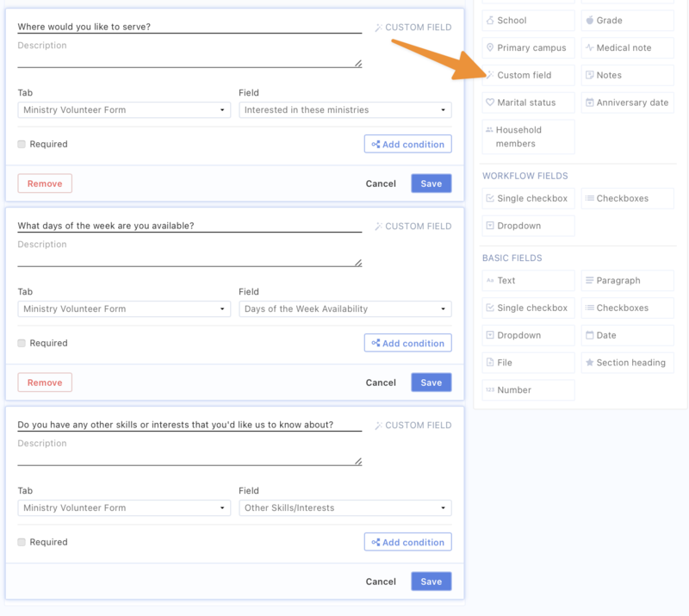689x616 pixels.
Task: Remove the serve question
Action: (44, 184)
